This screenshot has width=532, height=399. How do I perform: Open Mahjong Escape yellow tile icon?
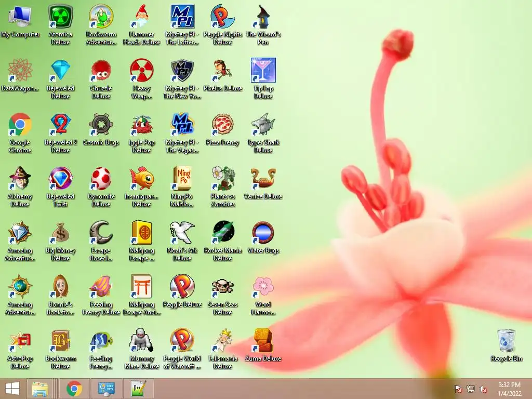[x=141, y=233]
